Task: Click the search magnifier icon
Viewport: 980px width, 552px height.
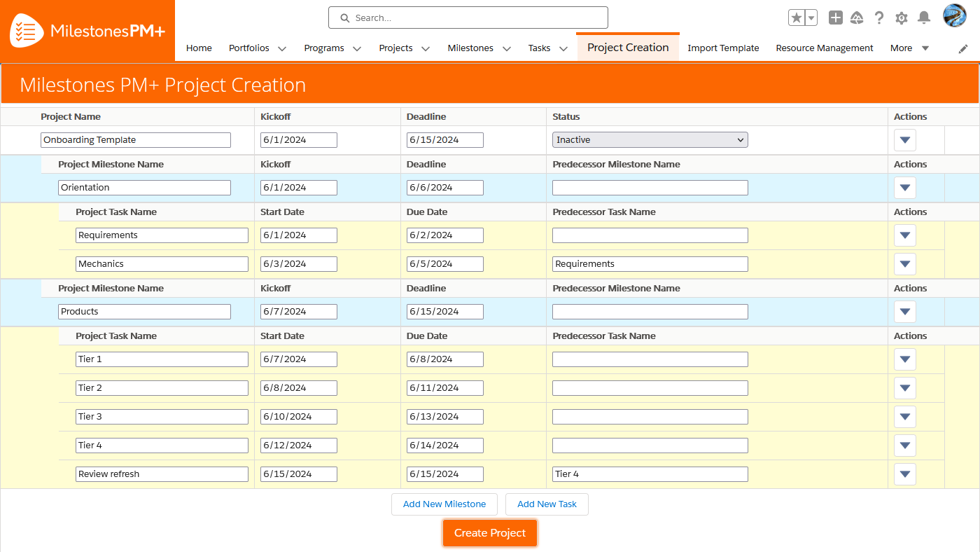Action: coord(344,18)
